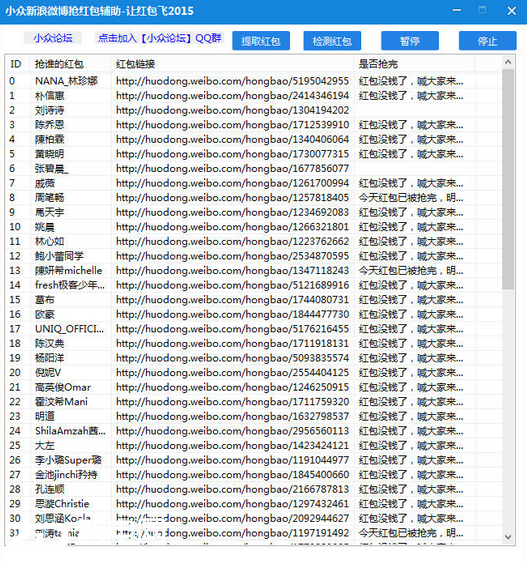Click the link ending in 2092944627
The width and height of the screenshot is (527, 563).
coord(232,518)
